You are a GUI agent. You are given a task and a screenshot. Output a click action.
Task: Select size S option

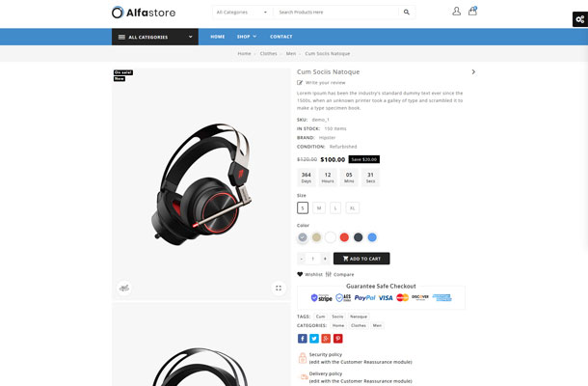pyautogui.click(x=303, y=208)
